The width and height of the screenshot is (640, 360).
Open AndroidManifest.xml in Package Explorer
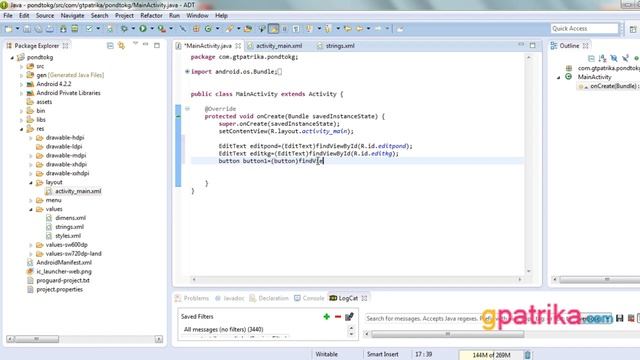(64, 262)
